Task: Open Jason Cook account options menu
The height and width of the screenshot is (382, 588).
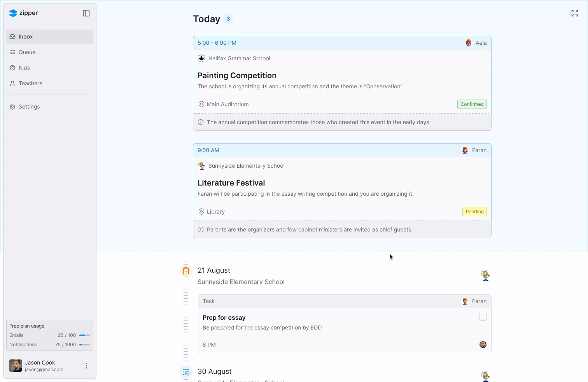Action: pyautogui.click(x=86, y=366)
